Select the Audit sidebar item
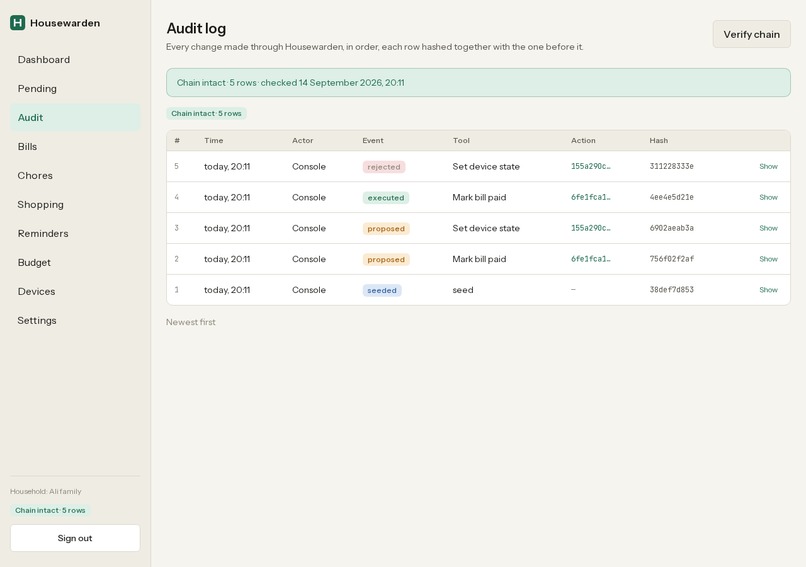806x567 pixels. point(75,118)
